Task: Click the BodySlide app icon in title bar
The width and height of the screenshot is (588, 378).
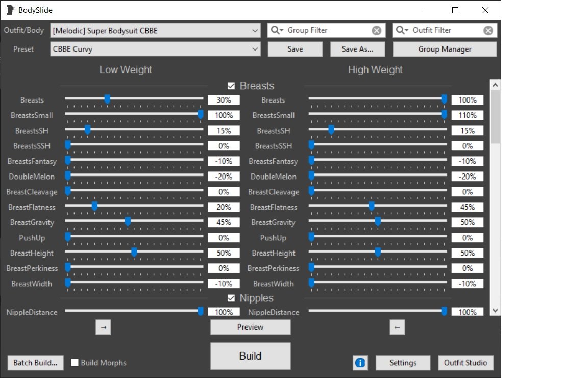Action: pyautogui.click(x=10, y=10)
